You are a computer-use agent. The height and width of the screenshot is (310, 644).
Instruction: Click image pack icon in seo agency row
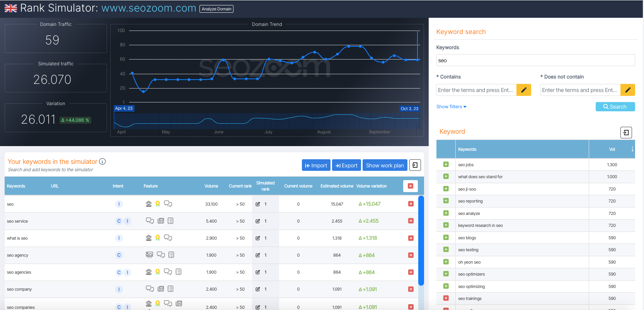[x=149, y=255]
